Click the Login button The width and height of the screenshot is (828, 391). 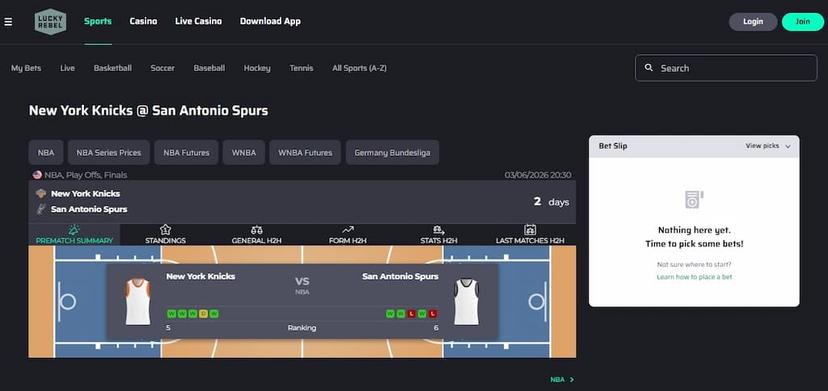(753, 22)
